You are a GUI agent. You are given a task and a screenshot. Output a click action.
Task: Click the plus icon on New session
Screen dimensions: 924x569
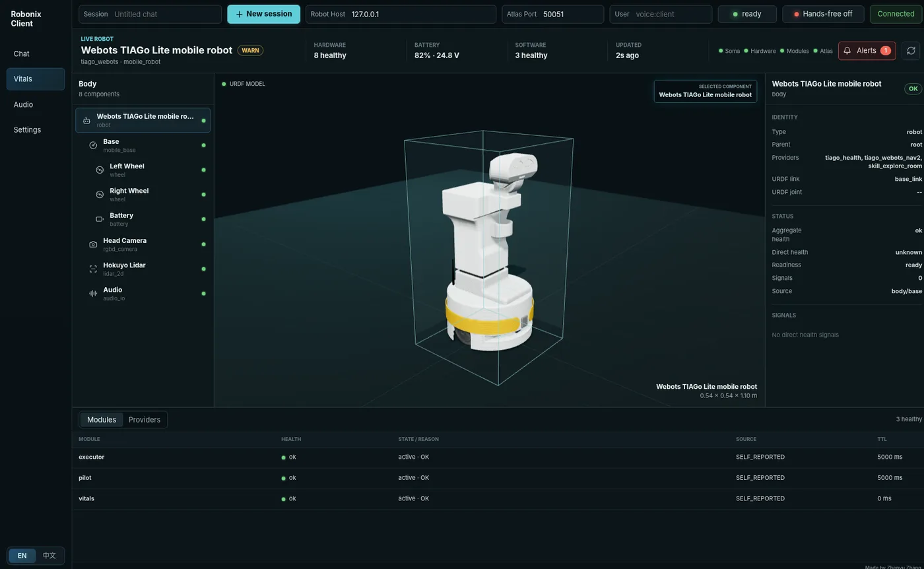[240, 14]
